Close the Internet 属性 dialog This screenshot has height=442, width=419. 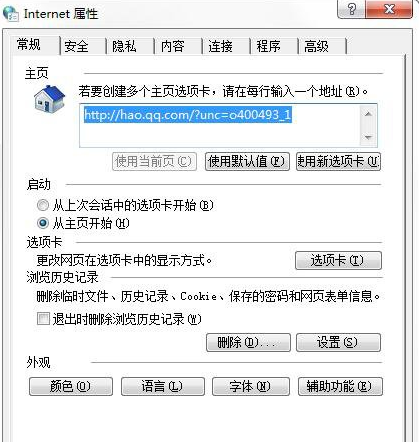[389, 9]
